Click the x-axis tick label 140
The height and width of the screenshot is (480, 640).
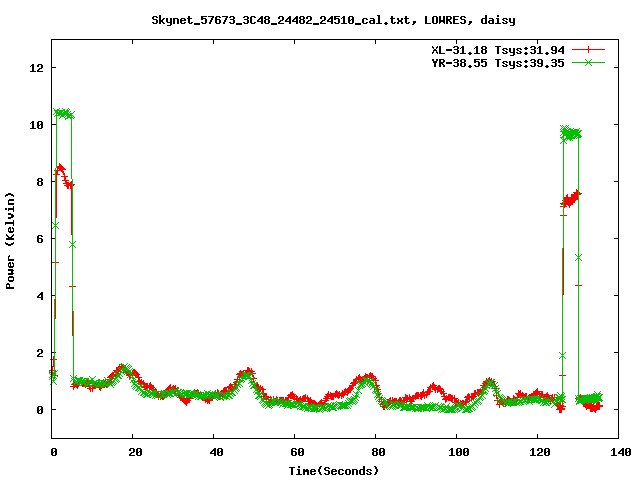[620, 452]
